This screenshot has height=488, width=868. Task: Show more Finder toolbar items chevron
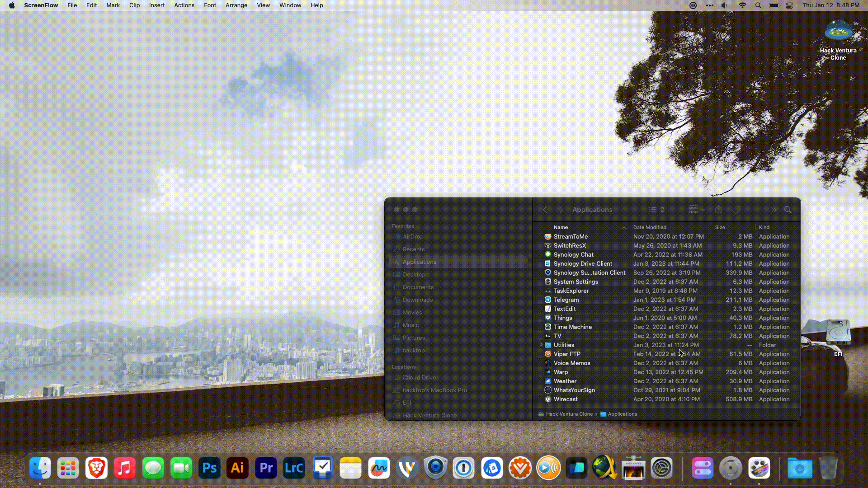pyautogui.click(x=774, y=210)
